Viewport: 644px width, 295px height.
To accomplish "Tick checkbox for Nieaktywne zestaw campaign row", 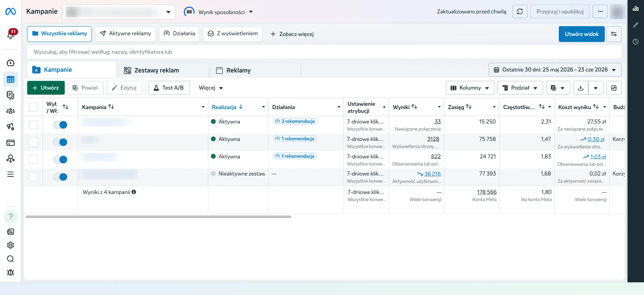I will click(x=33, y=177).
